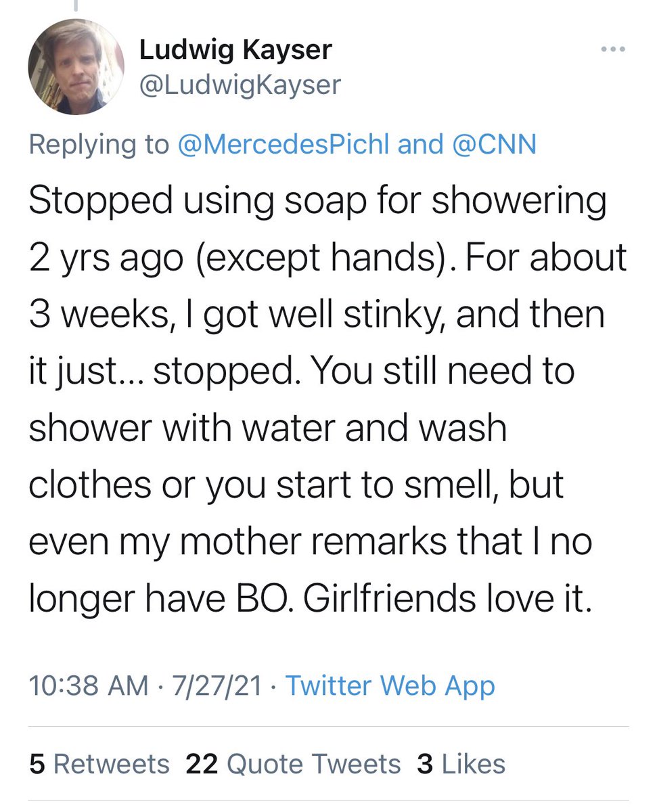The height and width of the screenshot is (812, 657).
Task: Click the thread connector line above avatar
Action: click(x=76, y=7)
